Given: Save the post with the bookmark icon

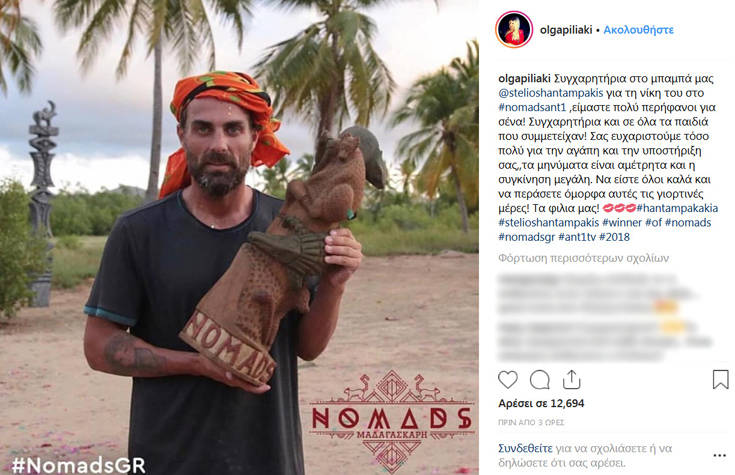Looking at the screenshot, I should [x=720, y=379].
